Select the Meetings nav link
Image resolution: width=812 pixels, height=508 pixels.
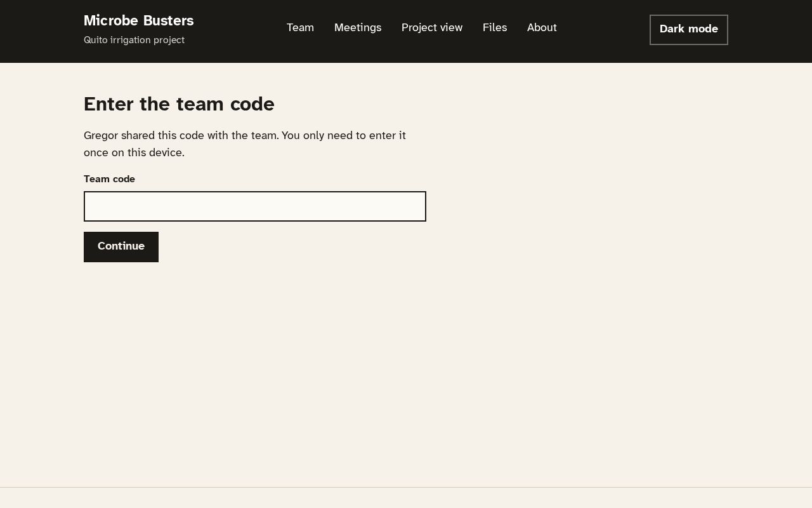tap(358, 27)
